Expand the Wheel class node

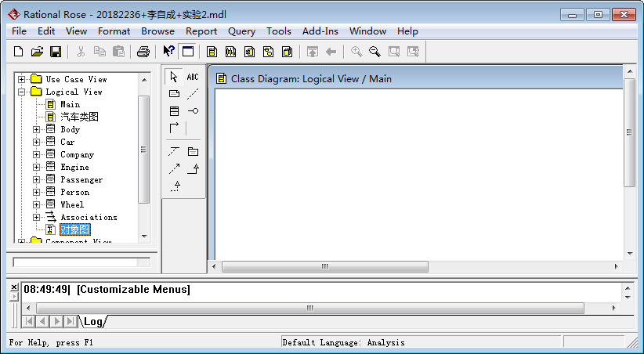(37, 204)
